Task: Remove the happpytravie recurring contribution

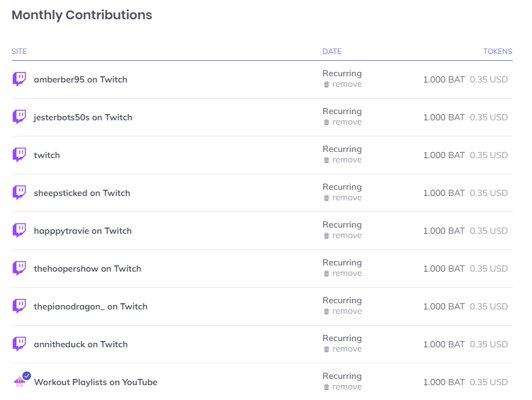Action: pos(343,236)
